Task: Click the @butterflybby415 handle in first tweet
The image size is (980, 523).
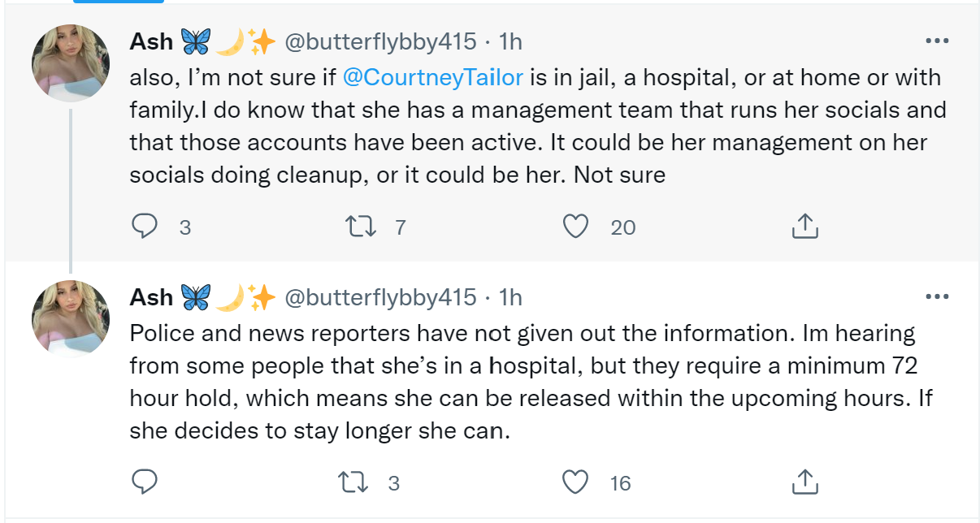Action: (x=379, y=42)
